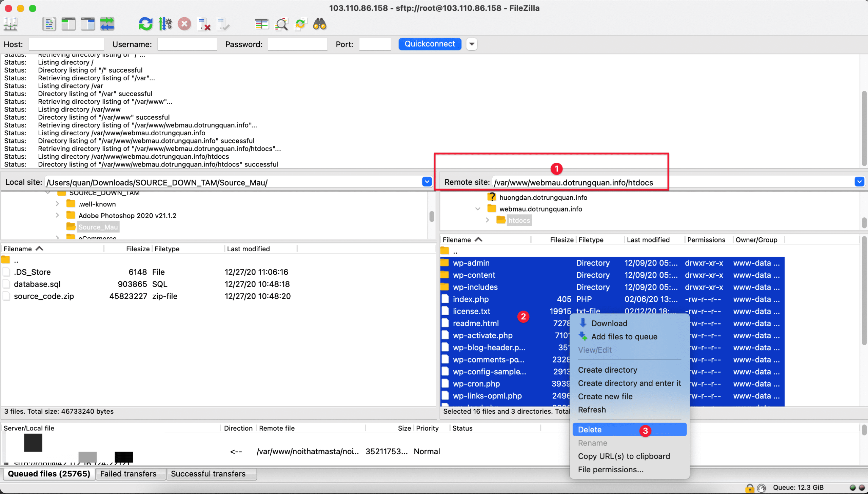Toggle the transfer queue pane
Screen dimensions: 868x494
(107, 24)
